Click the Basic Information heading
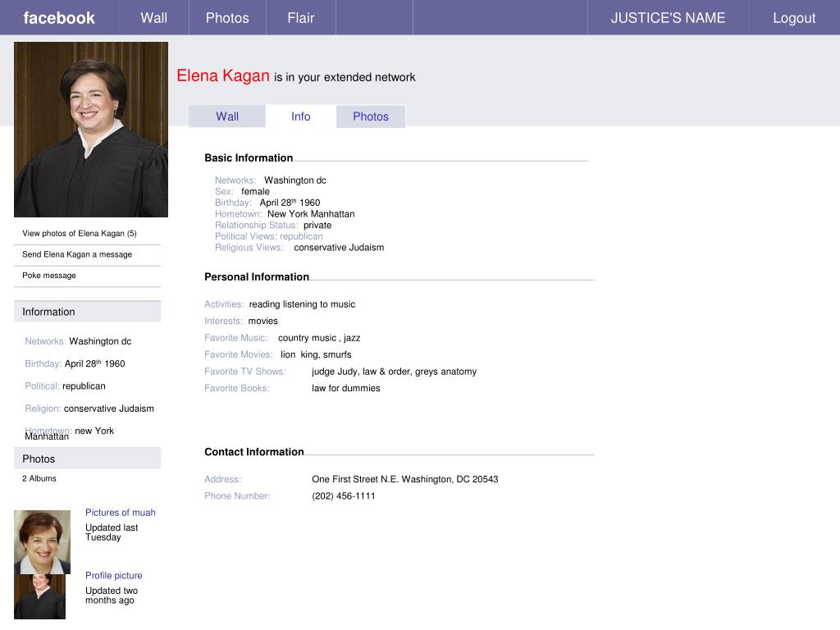The image size is (840, 630). coord(249,157)
